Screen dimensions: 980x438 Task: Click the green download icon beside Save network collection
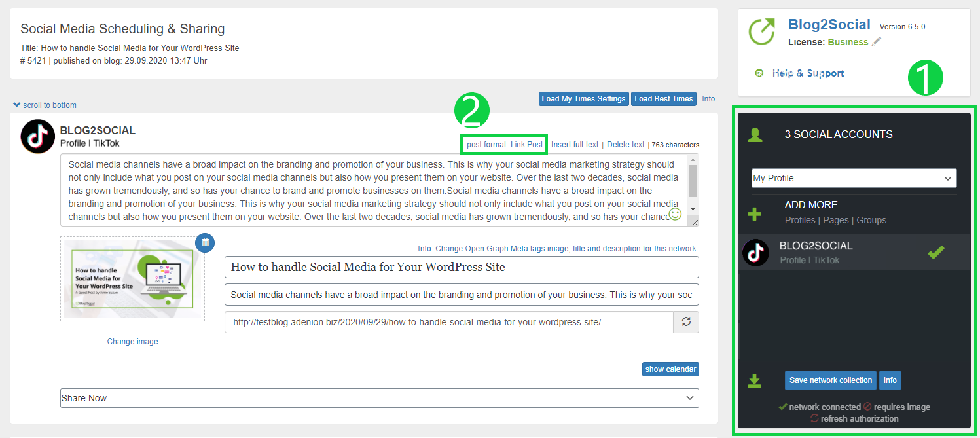(x=754, y=381)
